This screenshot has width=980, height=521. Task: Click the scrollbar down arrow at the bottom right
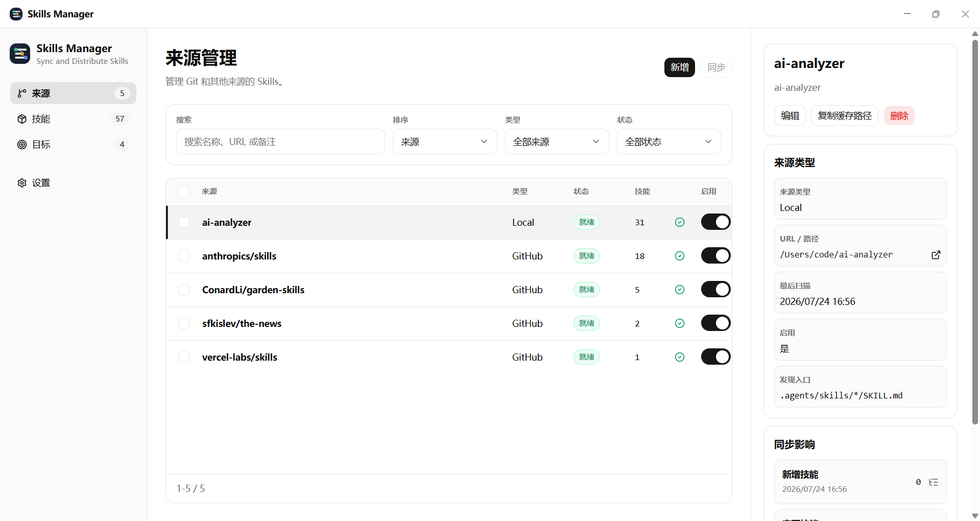tap(975, 516)
